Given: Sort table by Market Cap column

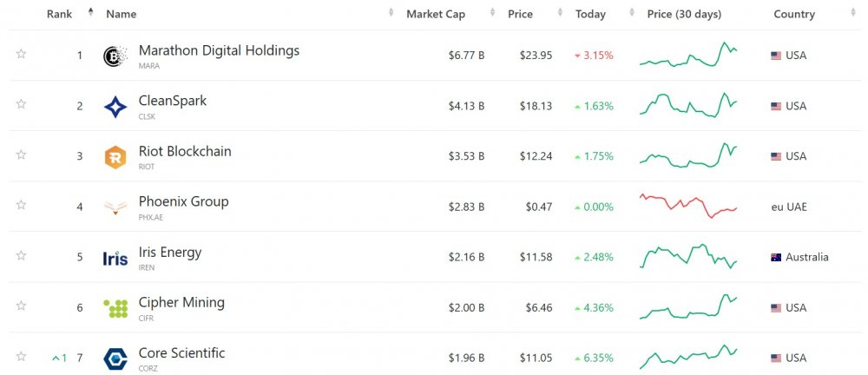Looking at the screenshot, I should (x=436, y=14).
